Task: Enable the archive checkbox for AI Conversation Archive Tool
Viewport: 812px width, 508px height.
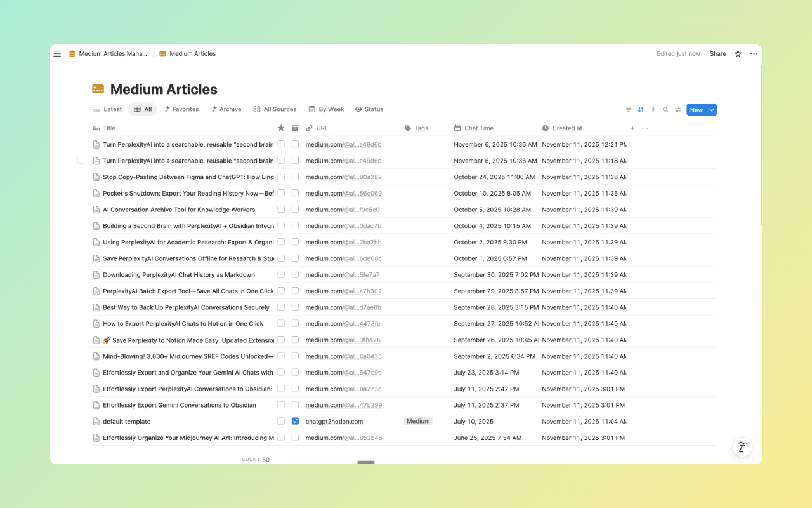Action: tap(295, 209)
